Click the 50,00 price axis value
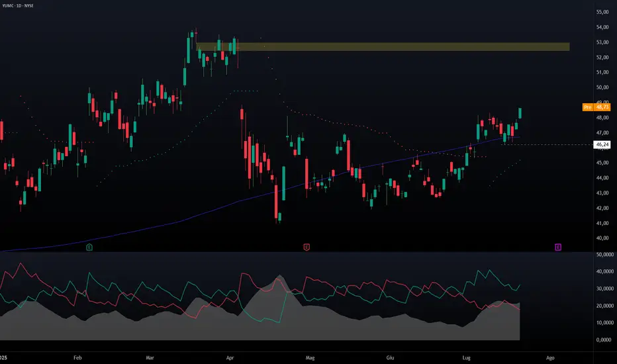 [x=602, y=87]
